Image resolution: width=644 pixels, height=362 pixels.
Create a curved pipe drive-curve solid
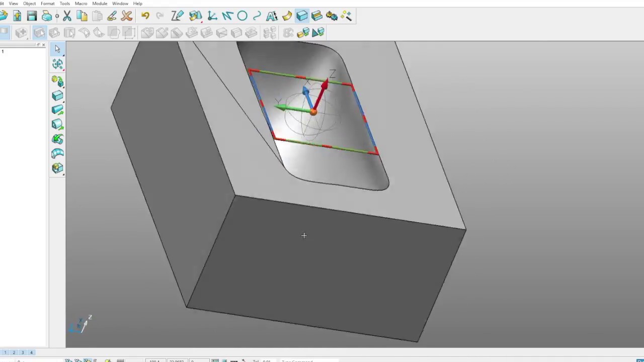pos(57,153)
